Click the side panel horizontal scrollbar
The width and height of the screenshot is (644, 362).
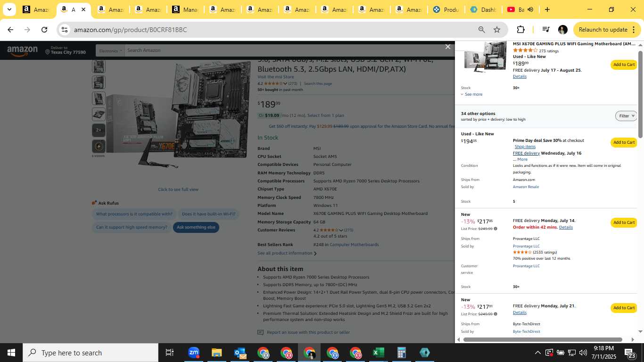[543, 339]
